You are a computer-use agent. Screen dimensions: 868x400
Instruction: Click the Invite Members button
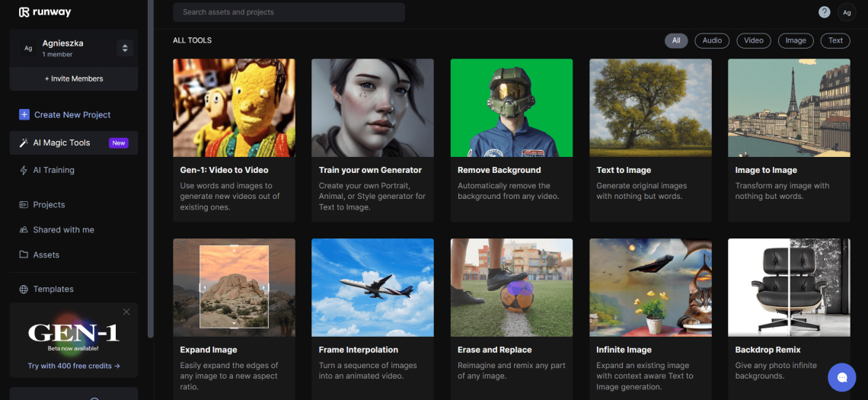click(x=74, y=79)
